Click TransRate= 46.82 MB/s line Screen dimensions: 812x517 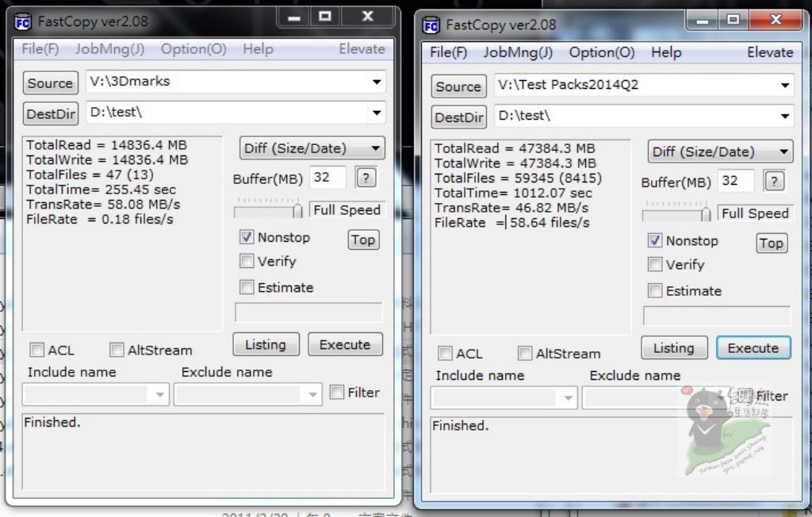pos(511,208)
